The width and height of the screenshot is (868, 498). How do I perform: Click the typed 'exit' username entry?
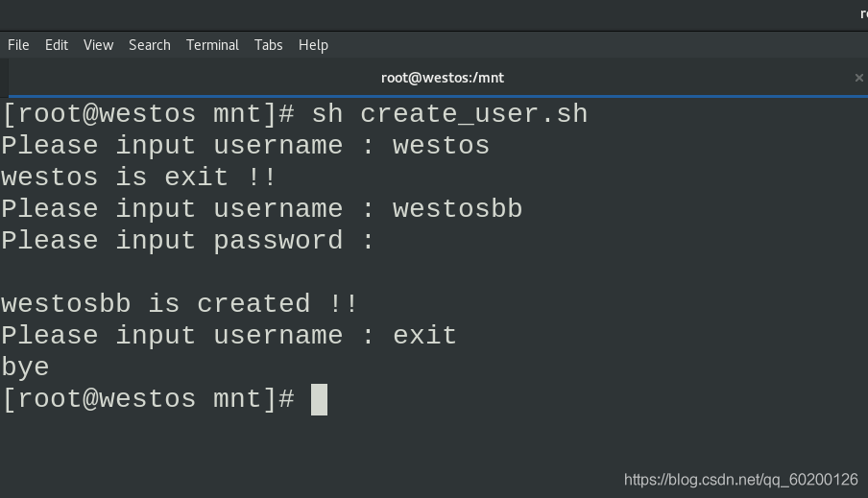pyautogui.click(x=424, y=336)
